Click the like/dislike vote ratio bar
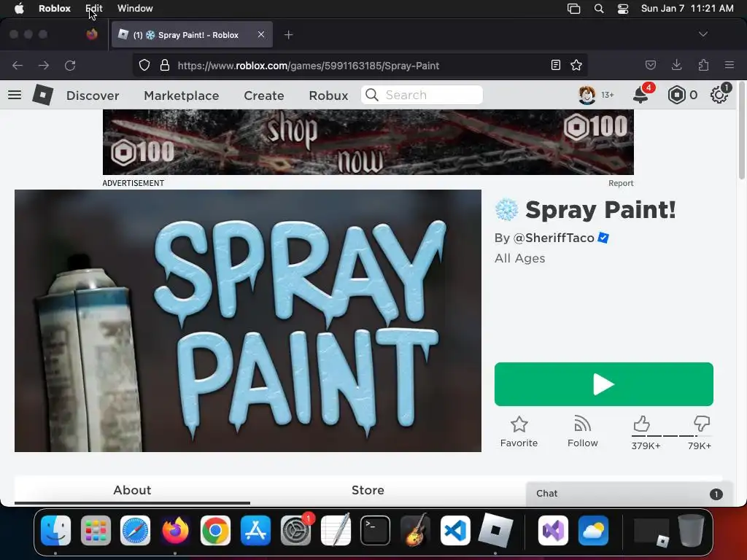The image size is (747, 560). click(x=671, y=436)
